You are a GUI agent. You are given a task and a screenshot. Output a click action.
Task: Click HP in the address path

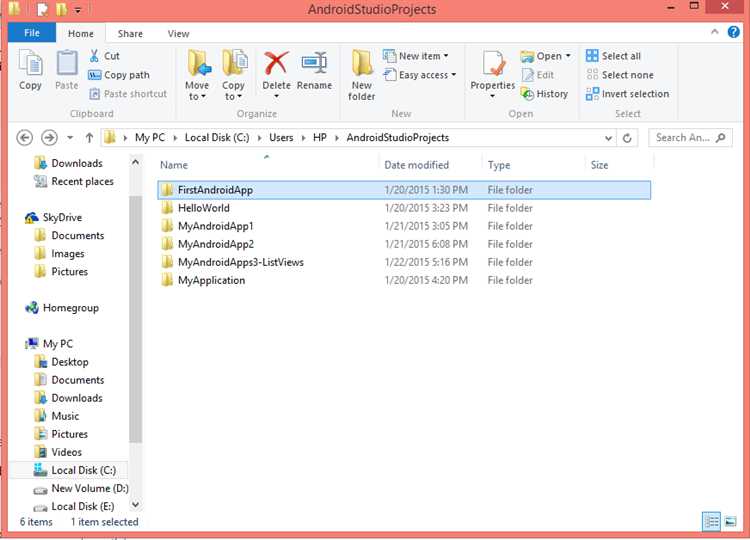pyautogui.click(x=320, y=138)
